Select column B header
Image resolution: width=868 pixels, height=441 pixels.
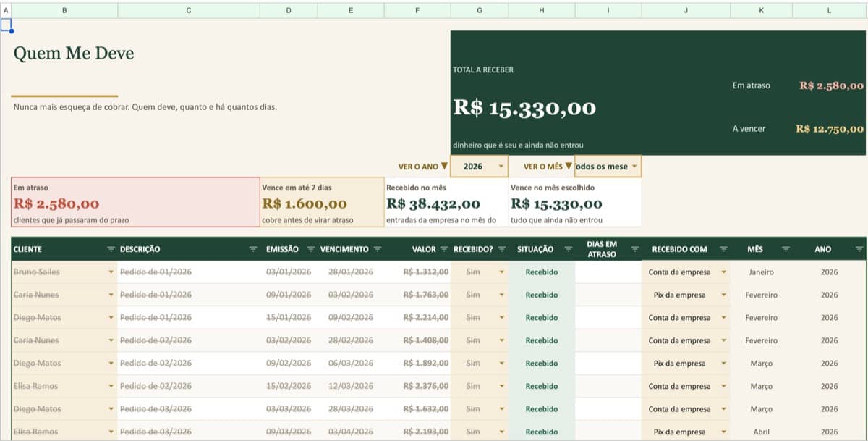[65, 11]
